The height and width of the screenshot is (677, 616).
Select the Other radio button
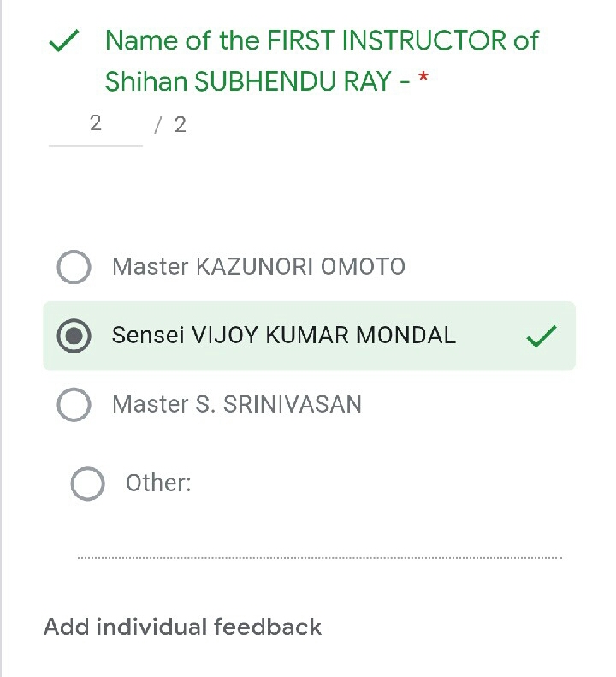coord(87,484)
